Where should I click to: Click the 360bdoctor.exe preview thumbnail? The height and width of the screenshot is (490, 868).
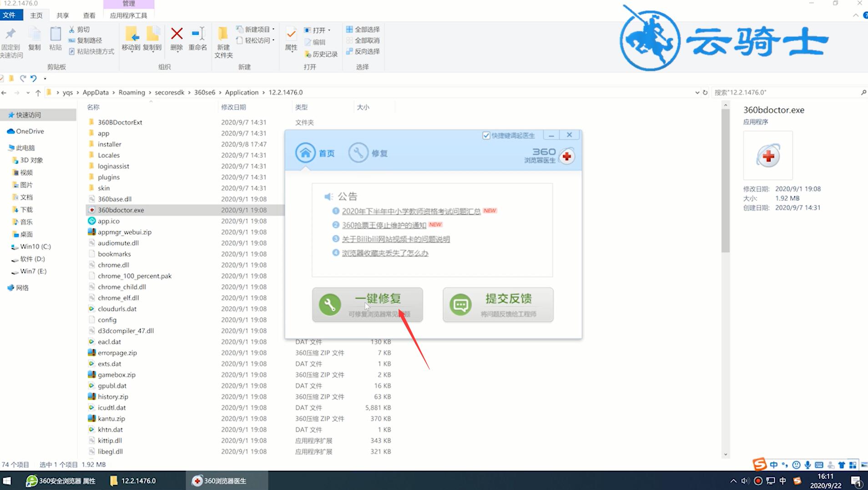pos(768,156)
